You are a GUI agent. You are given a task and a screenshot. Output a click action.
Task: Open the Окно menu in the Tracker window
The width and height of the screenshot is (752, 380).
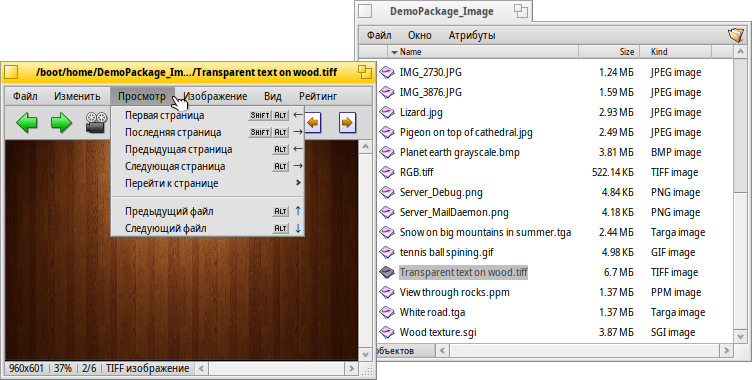click(420, 35)
